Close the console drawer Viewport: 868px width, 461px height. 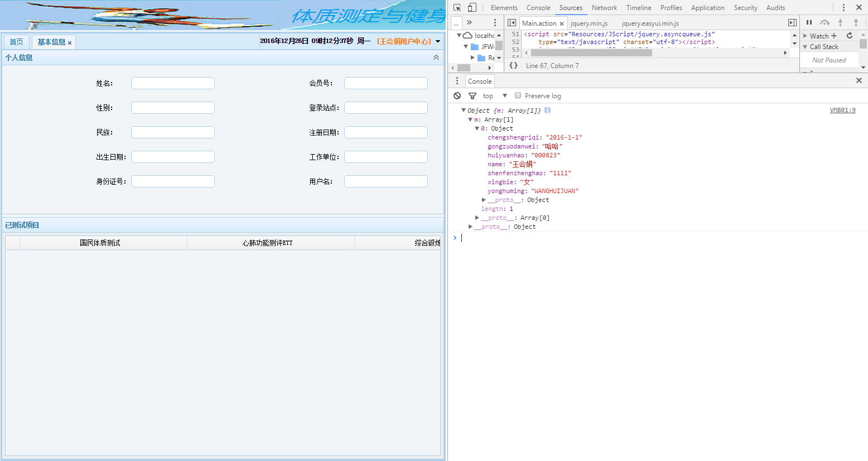859,80
